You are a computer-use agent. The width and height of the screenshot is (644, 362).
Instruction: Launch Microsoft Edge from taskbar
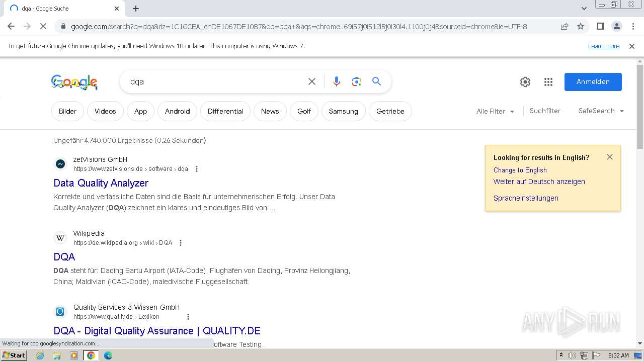tap(108, 355)
